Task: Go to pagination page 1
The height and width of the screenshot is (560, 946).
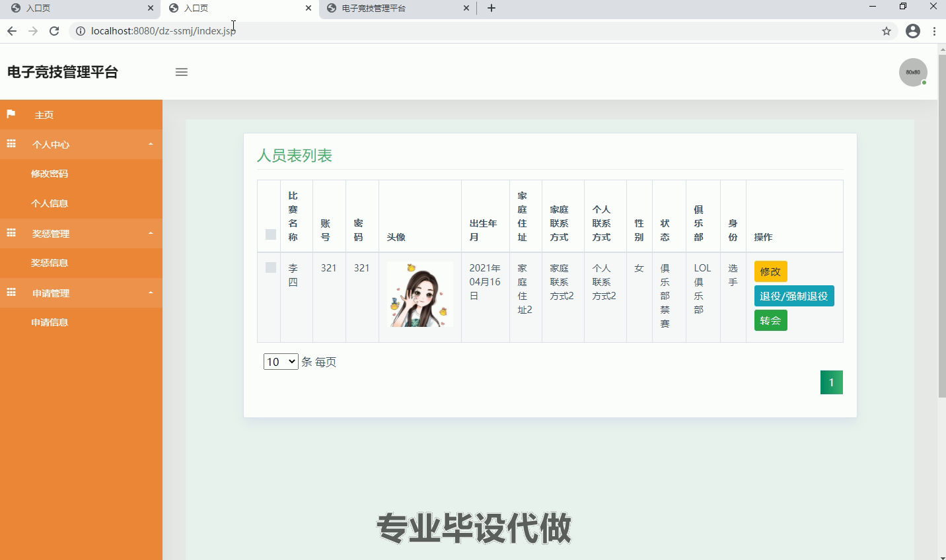Action: 832,382
